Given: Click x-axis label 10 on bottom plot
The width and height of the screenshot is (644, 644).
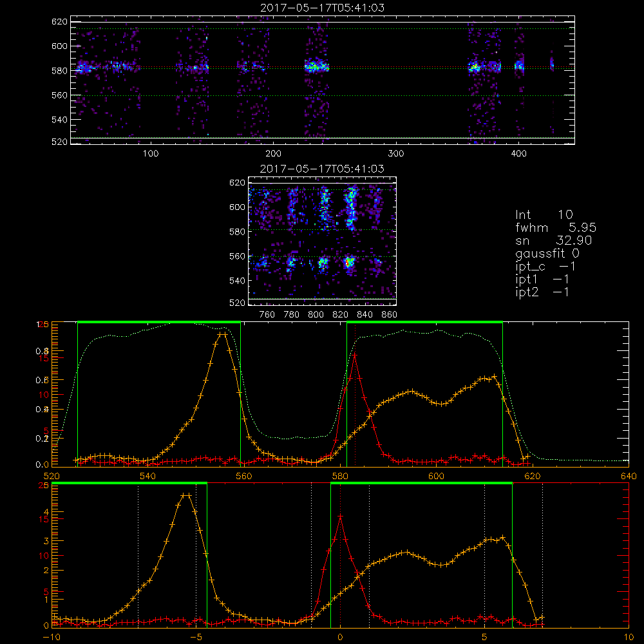Looking at the screenshot, I should click(629, 638).
